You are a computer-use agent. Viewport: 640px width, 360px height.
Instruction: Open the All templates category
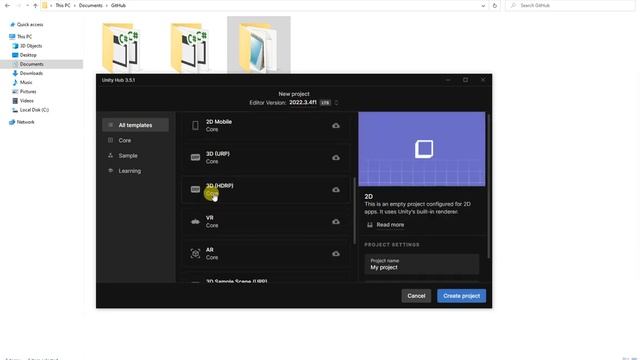click(136, 125)
